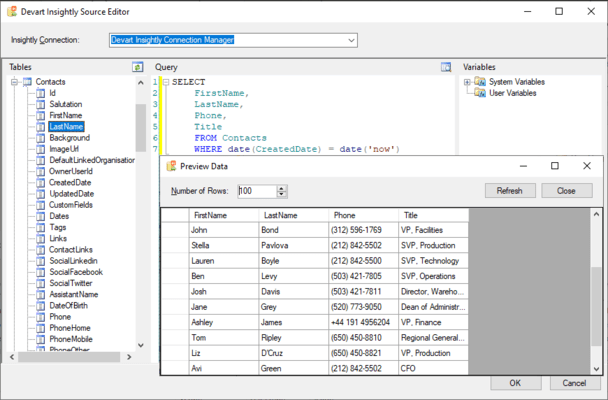Viewport: 608px width, 400px height.
Task: Select UpdatedDate in the Tables tree
Action: [x=71, y=194]
